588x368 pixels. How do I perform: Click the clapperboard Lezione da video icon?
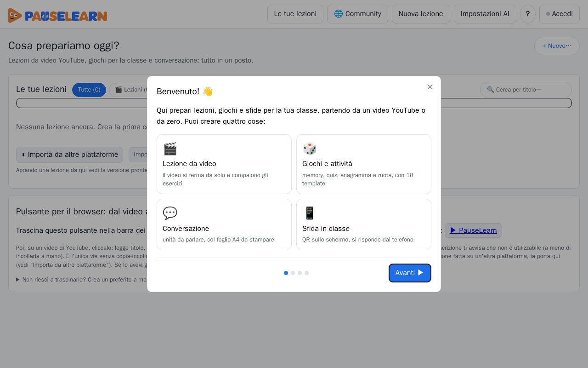[x=170, y=149]
